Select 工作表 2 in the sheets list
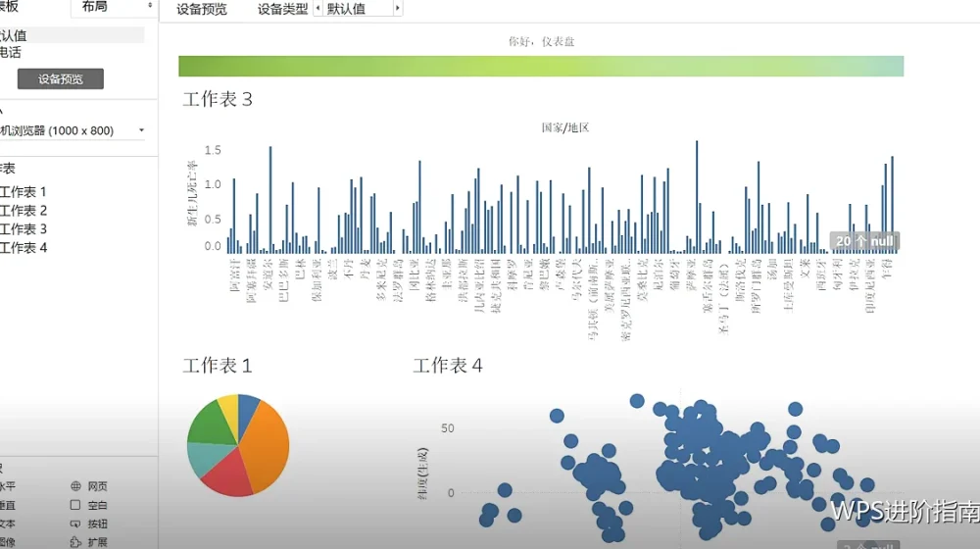The width and height of the screenshot is (980, 549). tap(24, 211)
